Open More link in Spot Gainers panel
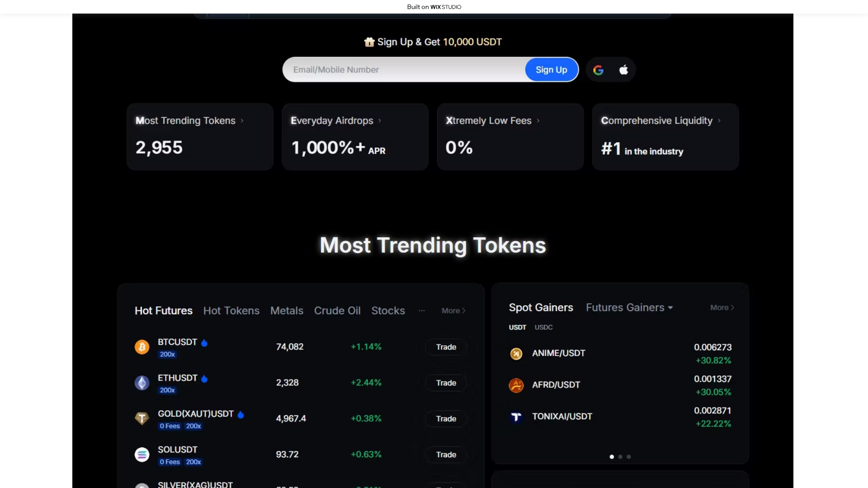Viewport: 868px width, 488px height. (722, 308)
